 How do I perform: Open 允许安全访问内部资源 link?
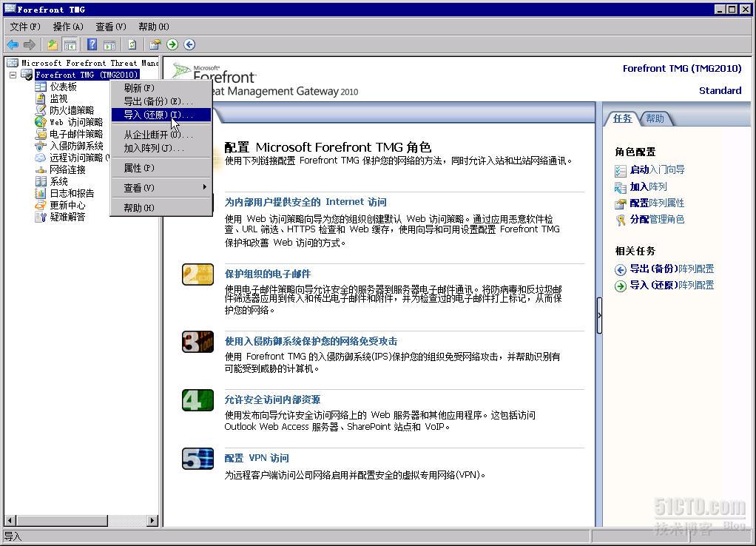pyautogui.click(x=272, y=400)
